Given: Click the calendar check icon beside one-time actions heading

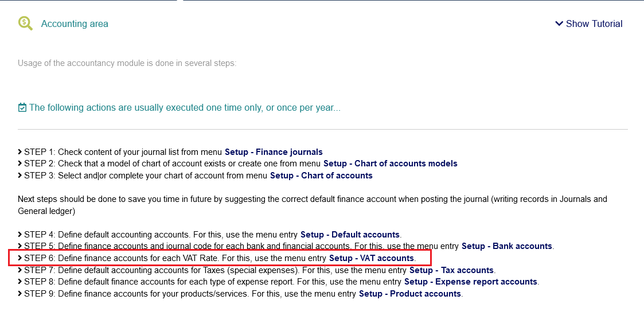Looking at the screenshot, I should [x=22, y=108].
